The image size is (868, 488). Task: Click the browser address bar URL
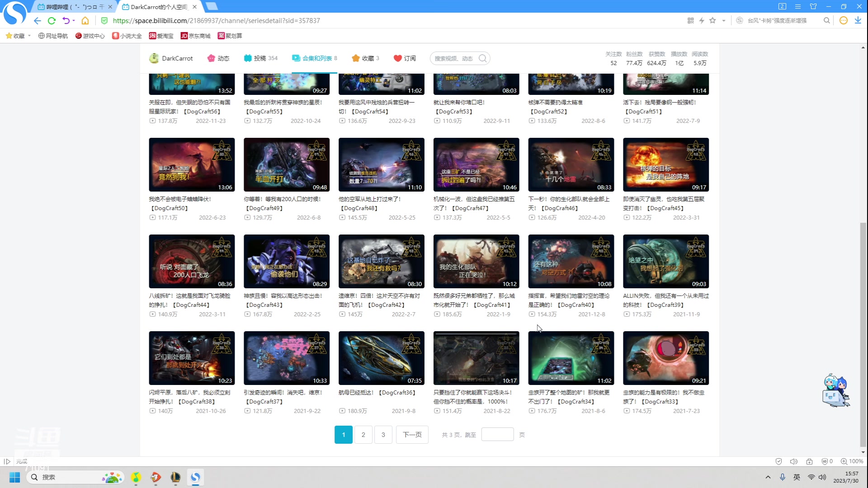[x=217, y=21]
